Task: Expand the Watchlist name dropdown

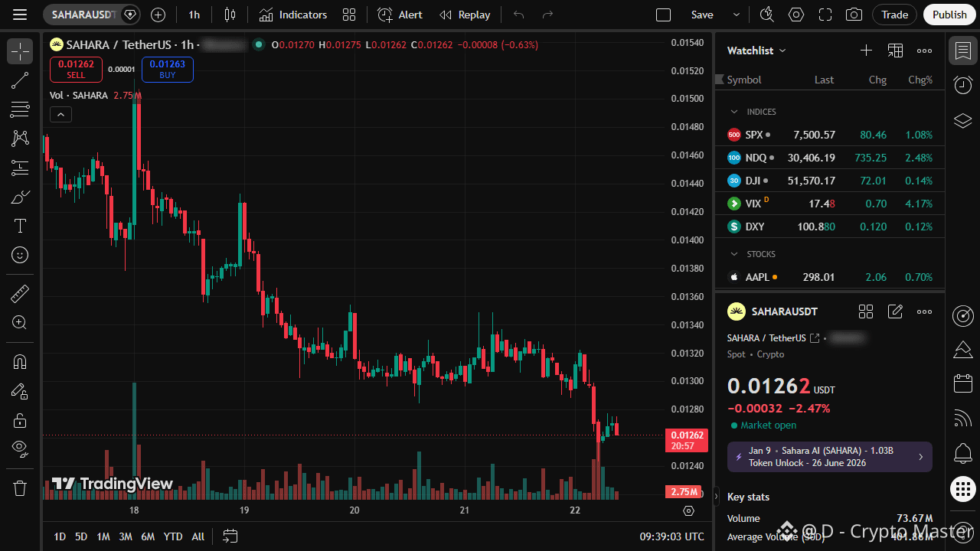Action: pyautogui.click(x=756, y=51)
